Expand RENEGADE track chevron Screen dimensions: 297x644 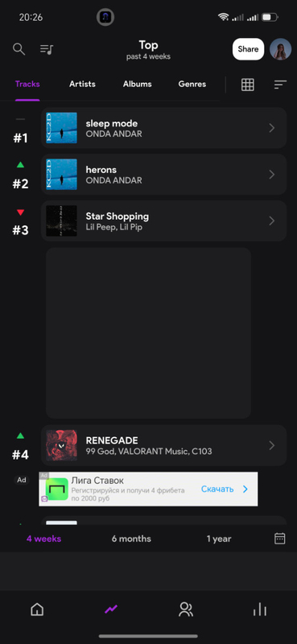(x=271, y=445)
